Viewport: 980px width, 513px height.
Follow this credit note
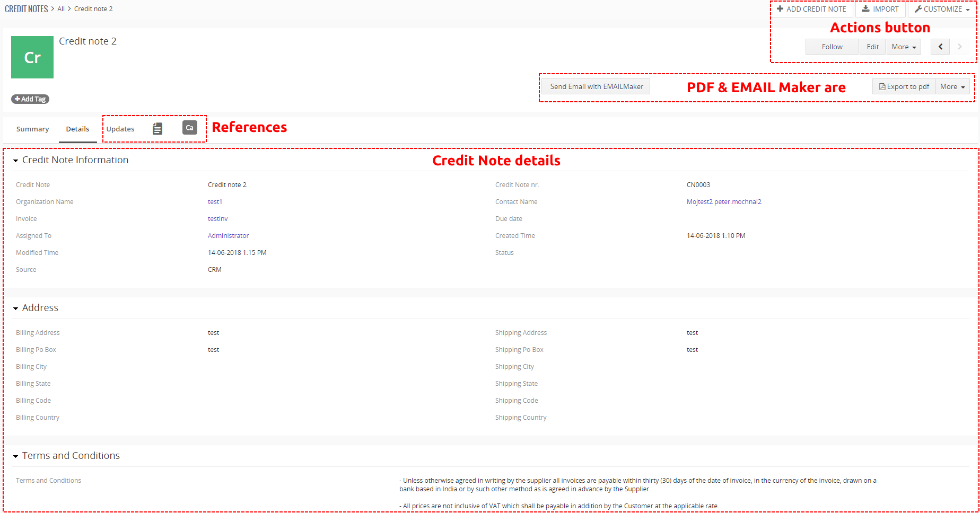click(x=832, y=47)
